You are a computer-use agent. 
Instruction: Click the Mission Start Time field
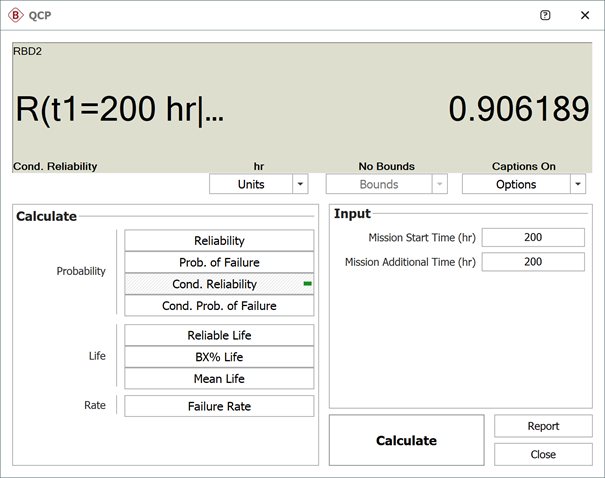click(x=532, y=237)
